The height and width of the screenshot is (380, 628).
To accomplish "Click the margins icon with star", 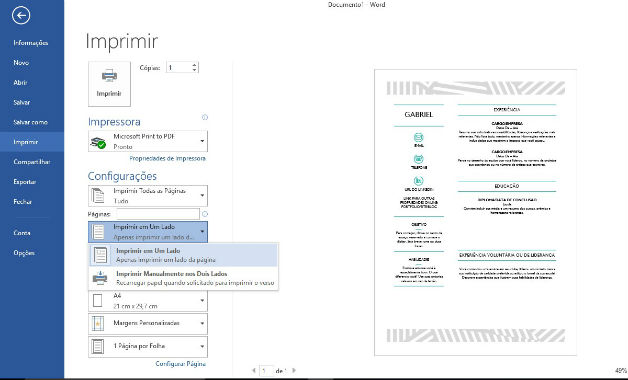I will (x=98, y=324).
